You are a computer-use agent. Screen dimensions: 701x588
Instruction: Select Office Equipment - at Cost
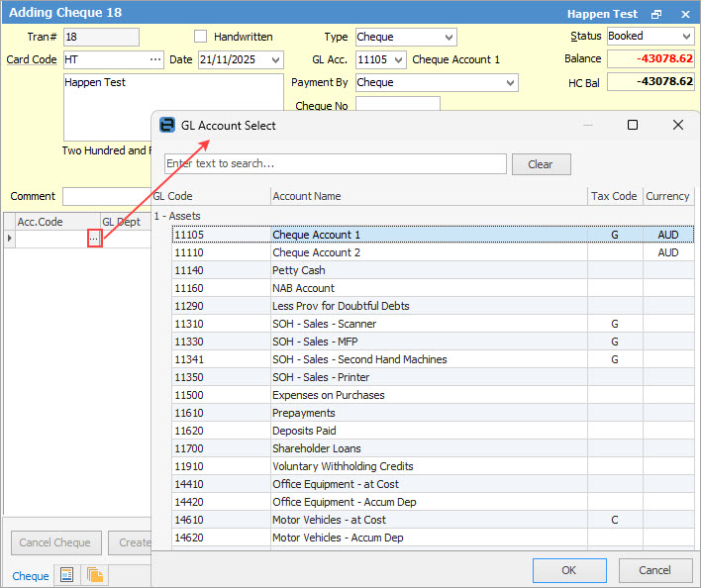click(x=433, y=485)
